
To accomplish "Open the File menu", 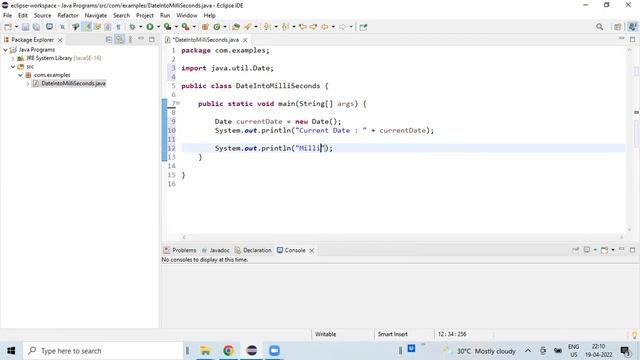I will (x=7, y=16).
